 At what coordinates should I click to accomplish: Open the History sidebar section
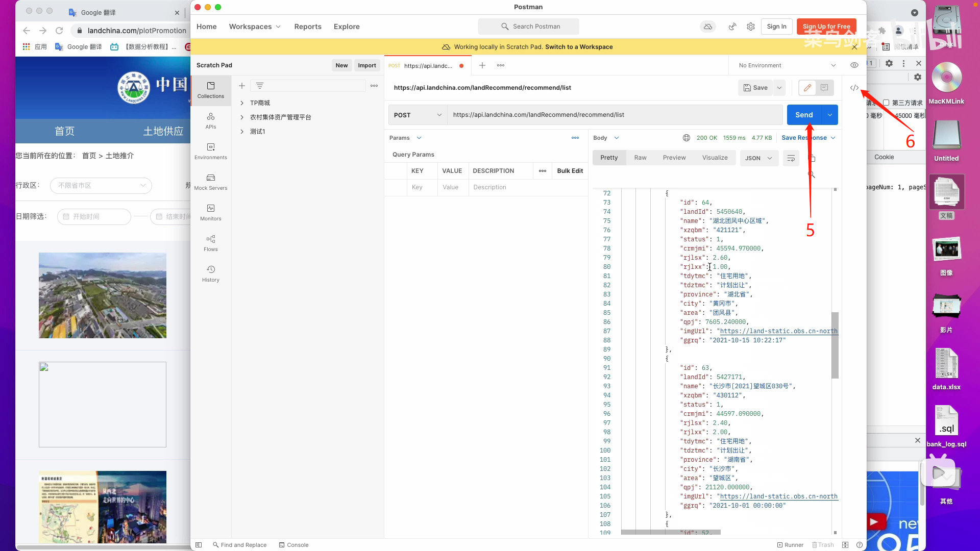pos(210,273)
